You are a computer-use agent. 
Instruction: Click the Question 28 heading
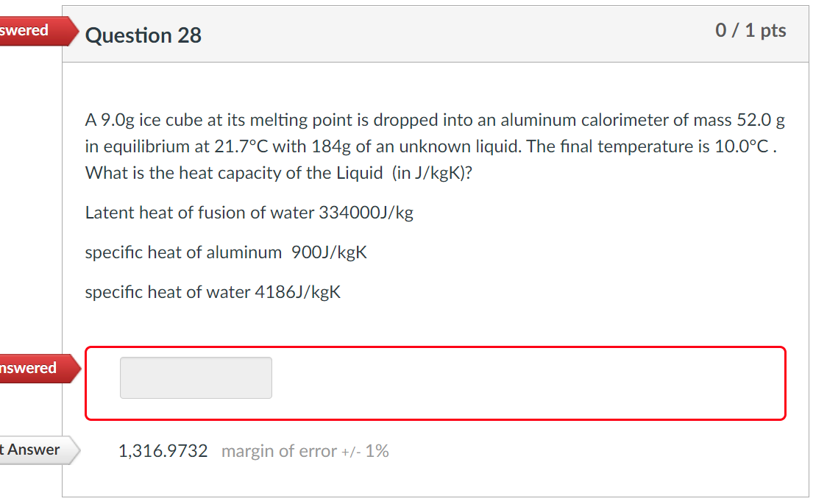tap(143, 35)
